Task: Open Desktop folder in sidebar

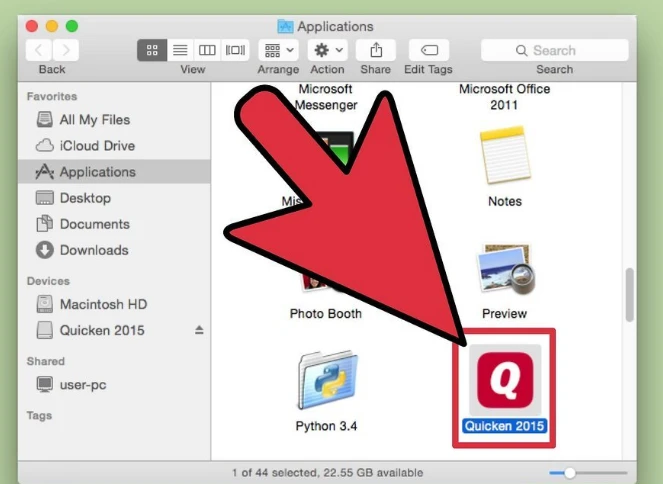Action: (114, 198)
